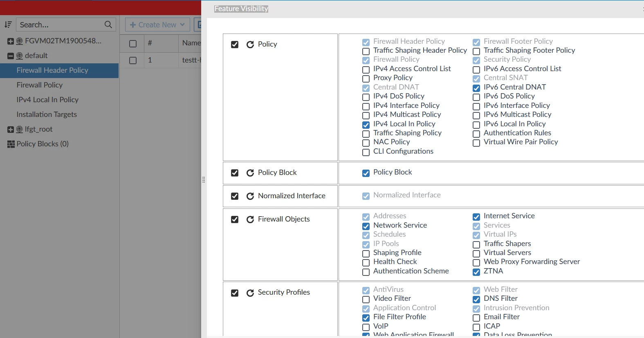Enable the Virtual Wire Pair Policy checkbox

[x=476, y=143]
